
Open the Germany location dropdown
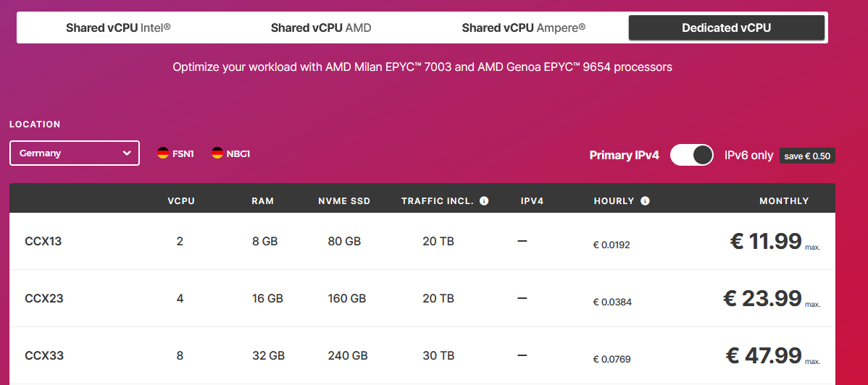click(x=74, y=153)
